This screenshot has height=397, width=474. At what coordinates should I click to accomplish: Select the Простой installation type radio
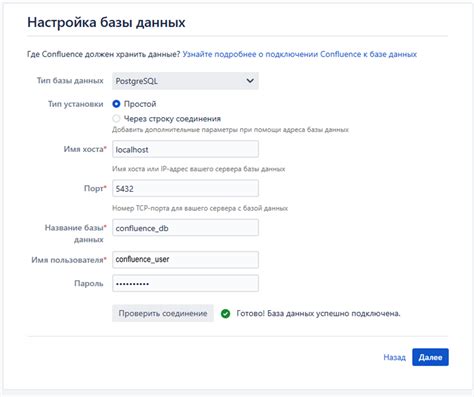tap(116, 104)
